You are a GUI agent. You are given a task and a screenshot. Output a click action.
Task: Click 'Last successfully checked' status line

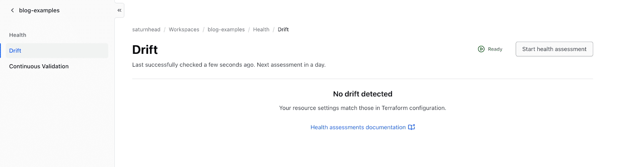coord(229,65)
